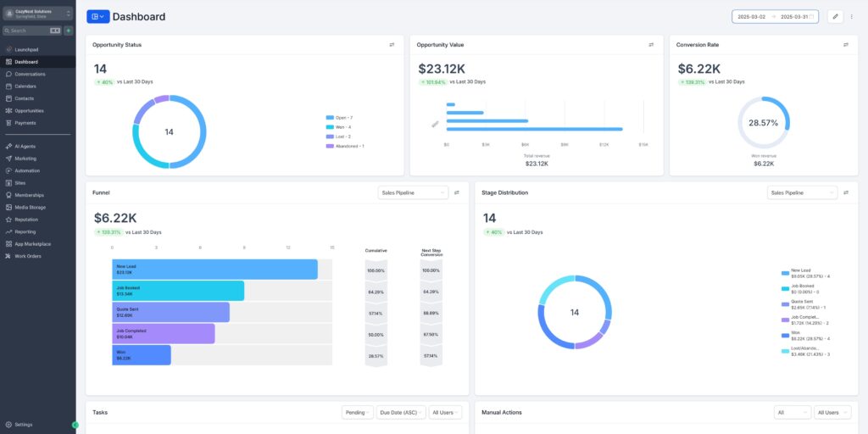The width and height of the screenshot is (868, 434).
Task: Click the Opportunity Status filter settings icon
Action: pyautogui.click(x=392, y=45)
